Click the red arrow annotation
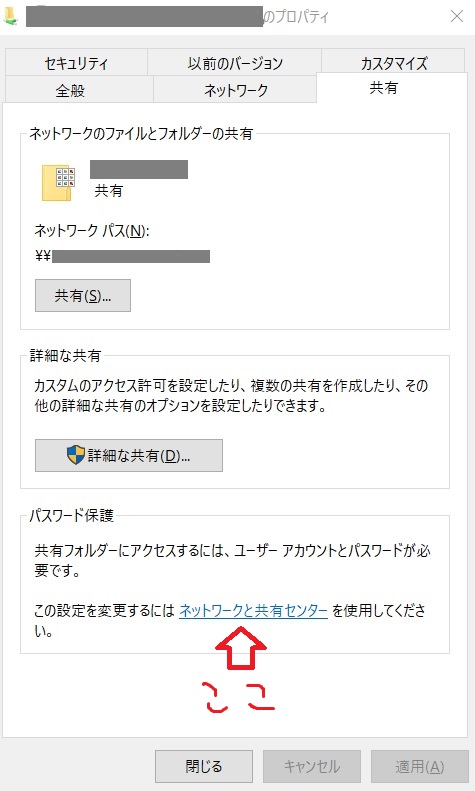Viewport: 475px width, 791px height. 241,648
